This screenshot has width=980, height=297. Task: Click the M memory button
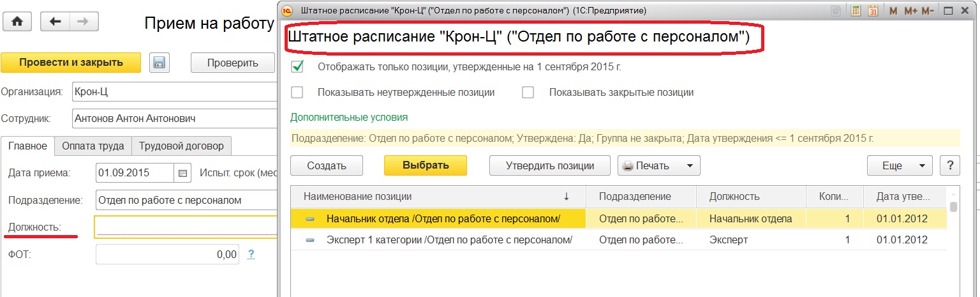[x=893, y=11]
